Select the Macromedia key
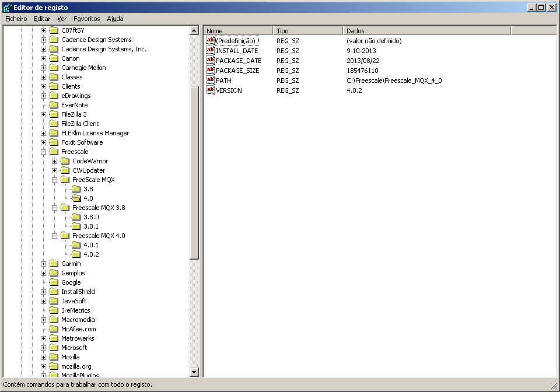 click(x=78, y=320)
